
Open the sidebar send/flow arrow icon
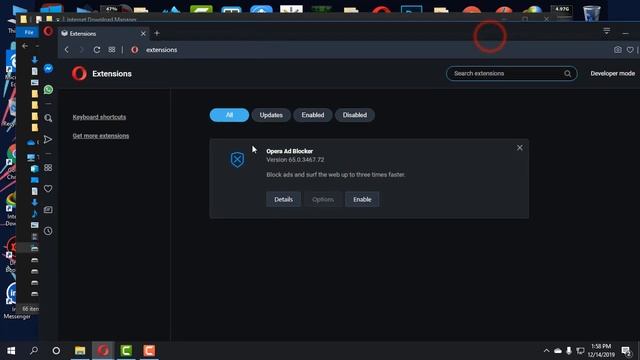click(48, 139)
